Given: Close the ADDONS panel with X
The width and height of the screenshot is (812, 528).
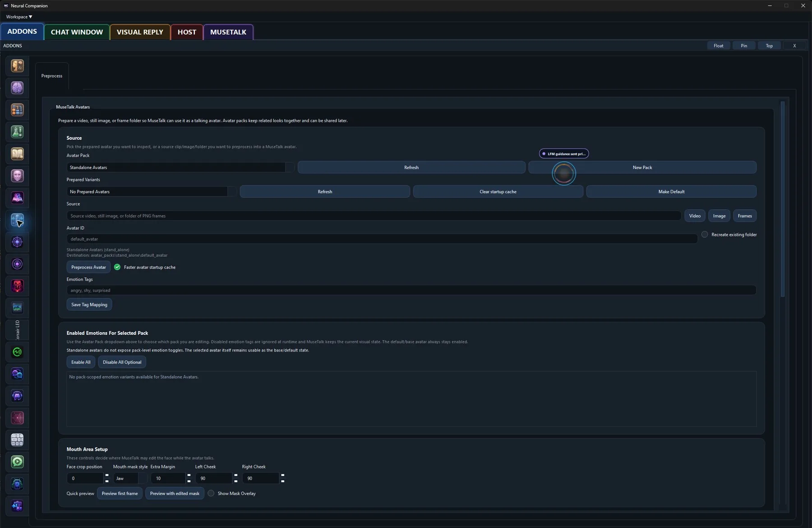Looking at the screenshot, I should pos(794,46).
